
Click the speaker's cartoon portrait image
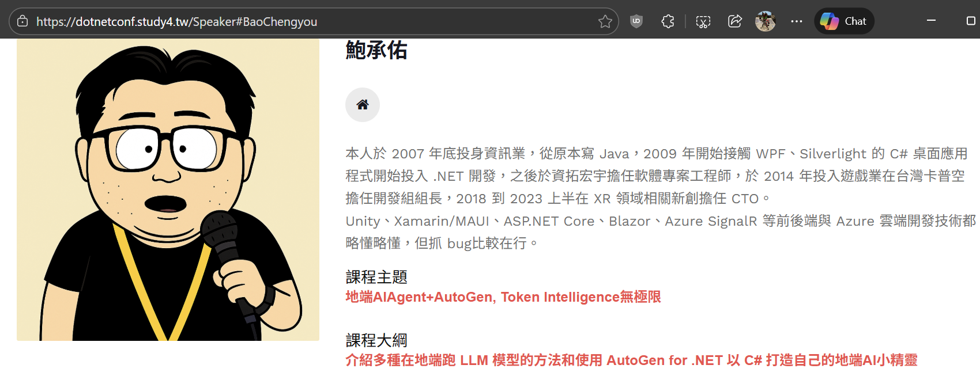coord(168,189)
